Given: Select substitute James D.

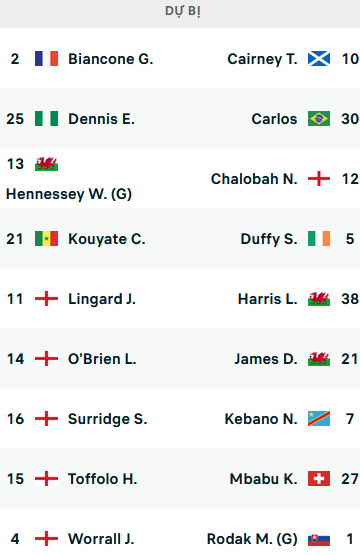Looking at the screenshot, I should tap(266, 359).
